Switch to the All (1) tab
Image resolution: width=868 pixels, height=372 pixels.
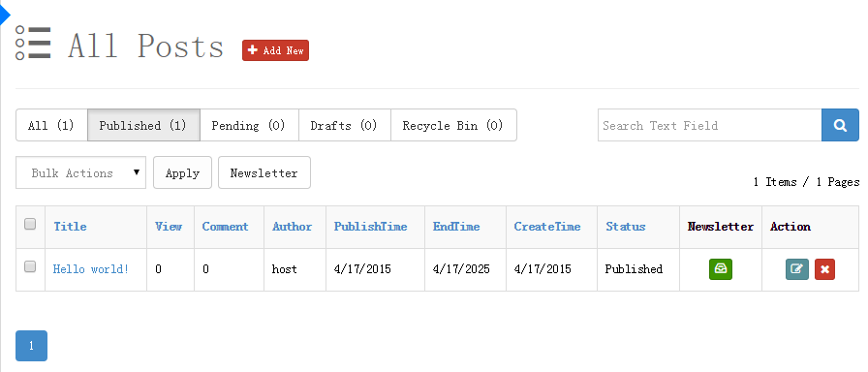[x=51, y=125]
